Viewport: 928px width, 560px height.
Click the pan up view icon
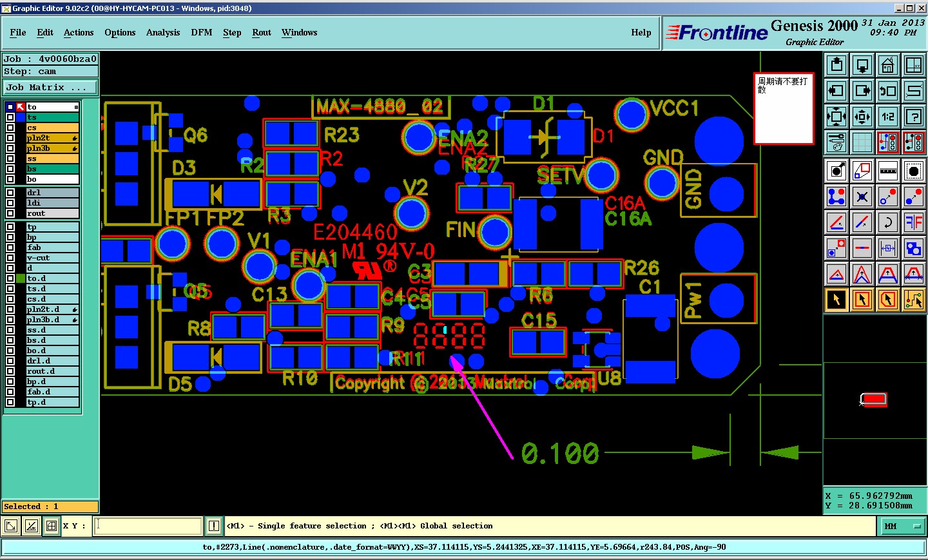click(x=836, y=65)
